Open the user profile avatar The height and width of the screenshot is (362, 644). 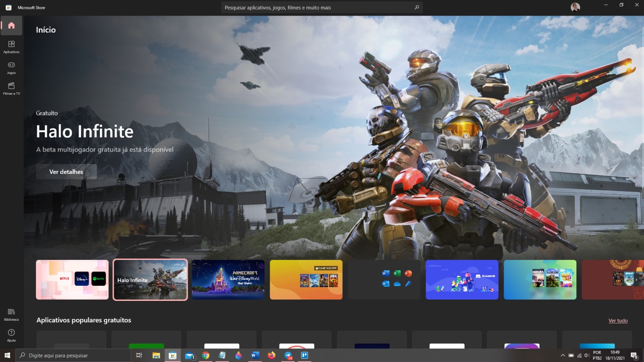[575, 7]
